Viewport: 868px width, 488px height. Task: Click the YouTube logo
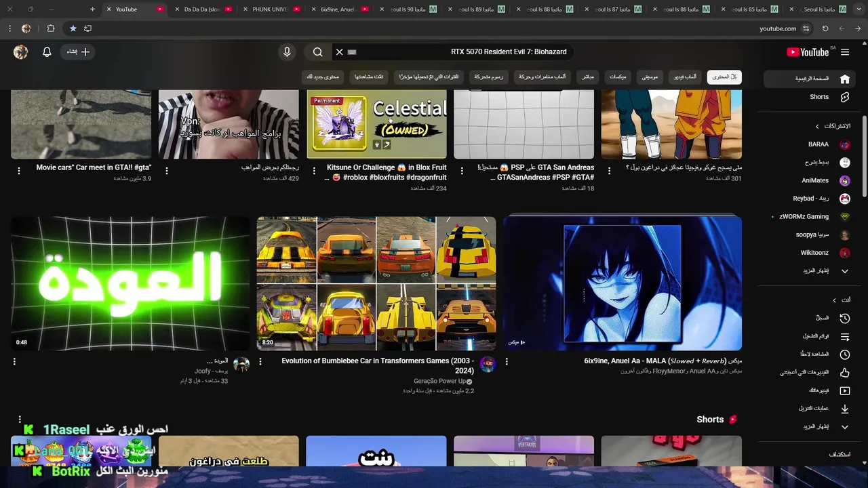[x=808, y=52]
